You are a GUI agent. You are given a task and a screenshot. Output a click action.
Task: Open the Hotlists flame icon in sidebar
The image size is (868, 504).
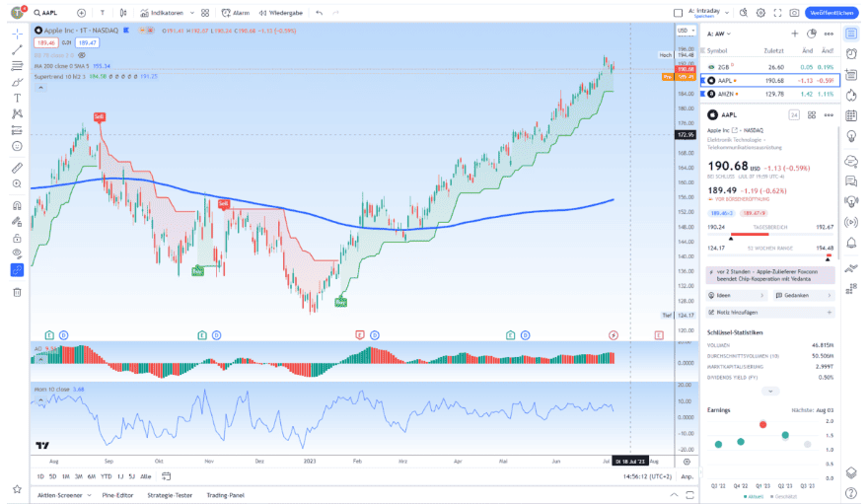point(851,95)
